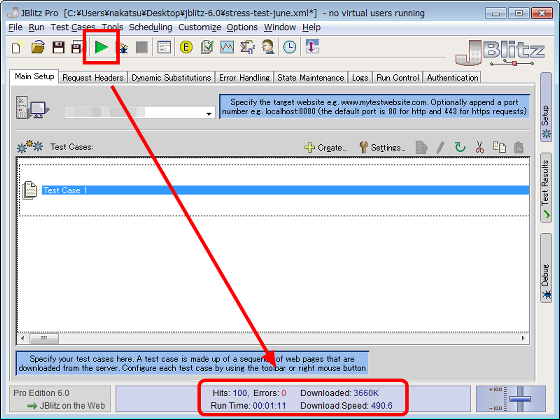The image size is (560, 420).
Task: Switch to the Logs tab
Action: [360, 78]
